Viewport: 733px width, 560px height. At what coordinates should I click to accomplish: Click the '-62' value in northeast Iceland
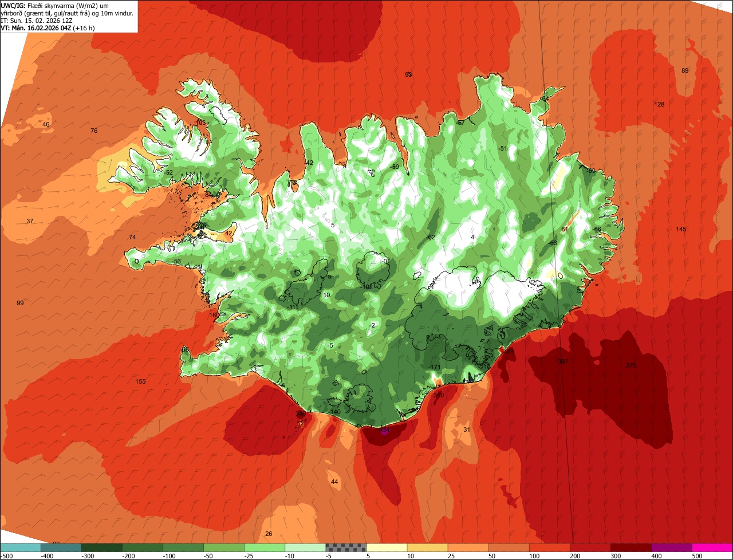tap(431, 237)
